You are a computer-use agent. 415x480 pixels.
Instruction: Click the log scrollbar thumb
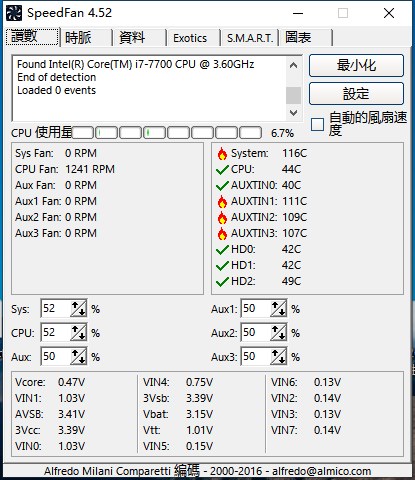293,95
